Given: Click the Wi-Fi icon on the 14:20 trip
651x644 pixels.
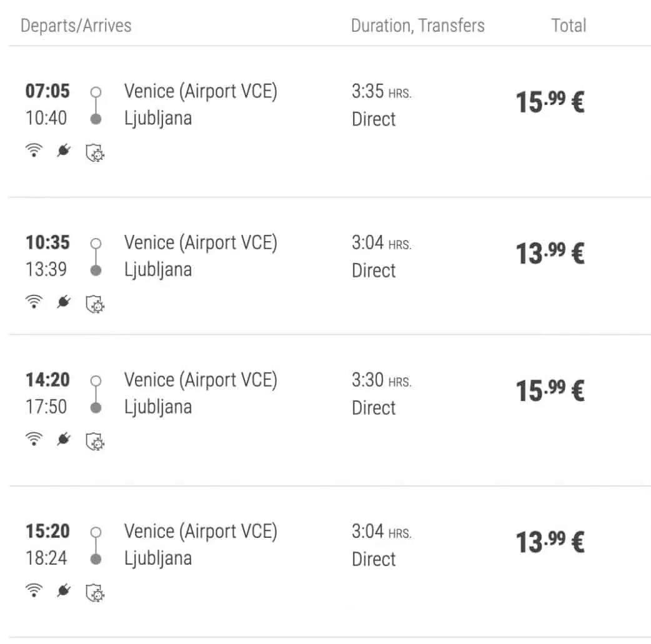Looking at the screenshot, I should (34, 440).
